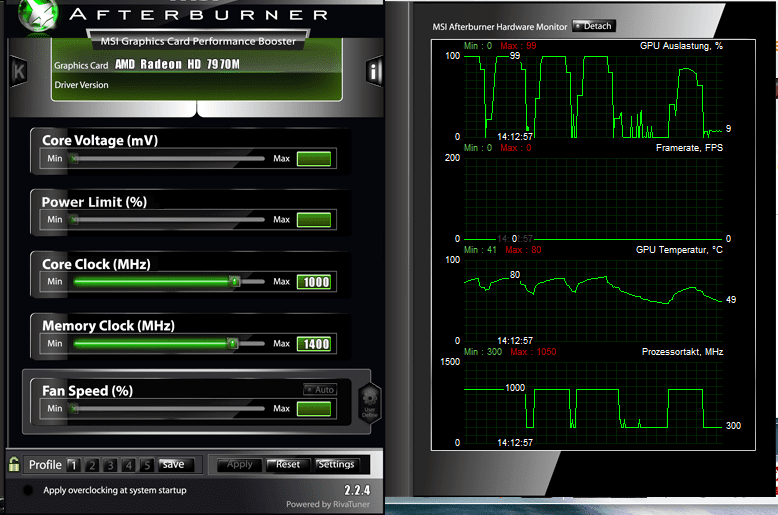This screenshot has height=515, width=778.
Task: Click the Apply button
Action: [240, 464]
